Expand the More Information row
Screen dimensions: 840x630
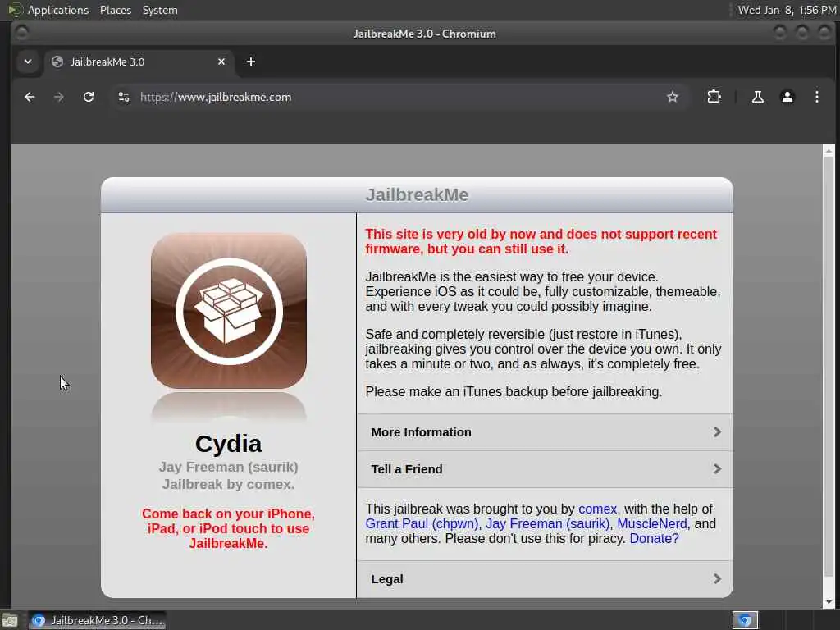(x=545, y=432)
